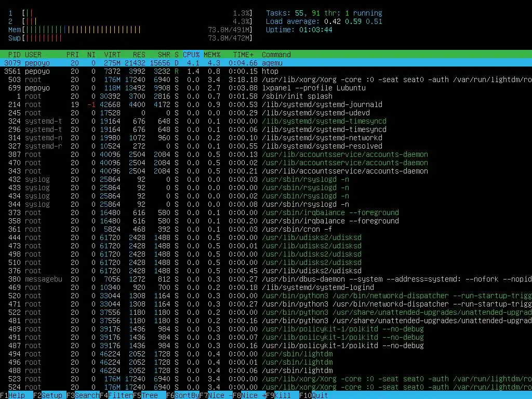
Task: Select the /sbin/init splash process row
Action: tap(266, 96)
